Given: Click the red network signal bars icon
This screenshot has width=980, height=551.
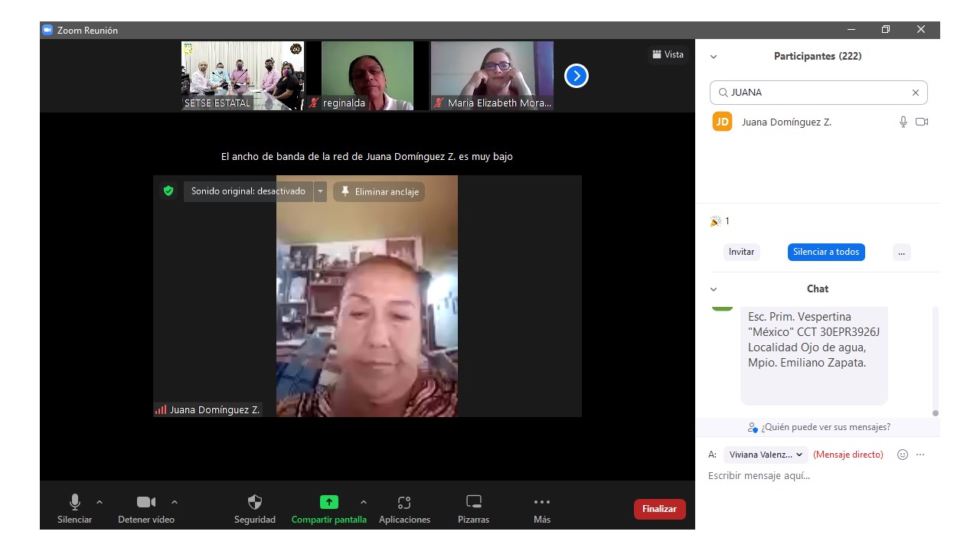Looking at the screenshot, I should [x=161, y=409].
